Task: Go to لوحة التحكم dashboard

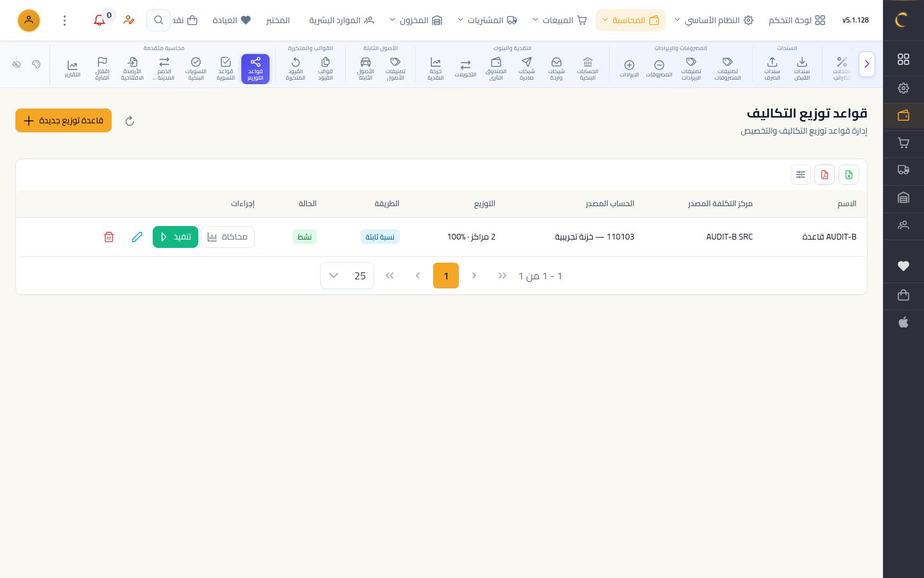Action: 797,21
